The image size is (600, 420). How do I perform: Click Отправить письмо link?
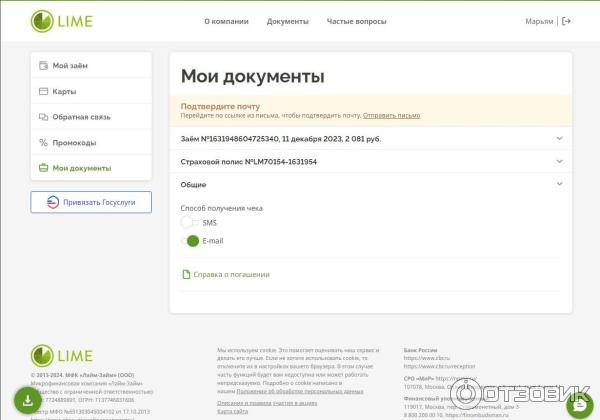pos(391,116)
